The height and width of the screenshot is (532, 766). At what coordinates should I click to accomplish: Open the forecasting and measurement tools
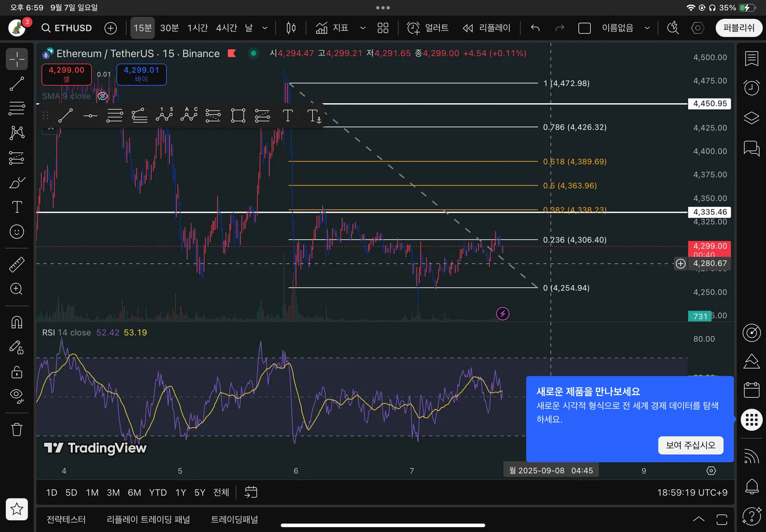pos(17,158)
